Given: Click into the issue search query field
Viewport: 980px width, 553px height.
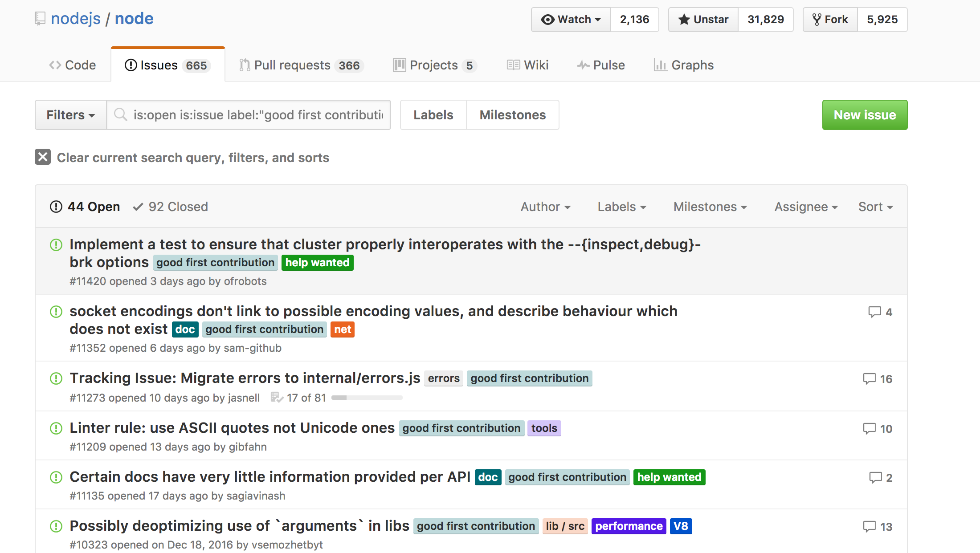Looking at the screenshot, I should click(x=258, y=115).
